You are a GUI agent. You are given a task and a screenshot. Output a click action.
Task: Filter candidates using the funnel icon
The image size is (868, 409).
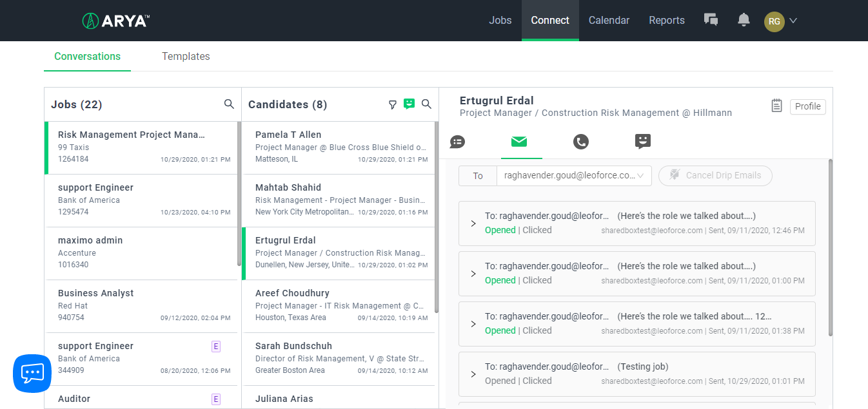[x=392, y=104]
